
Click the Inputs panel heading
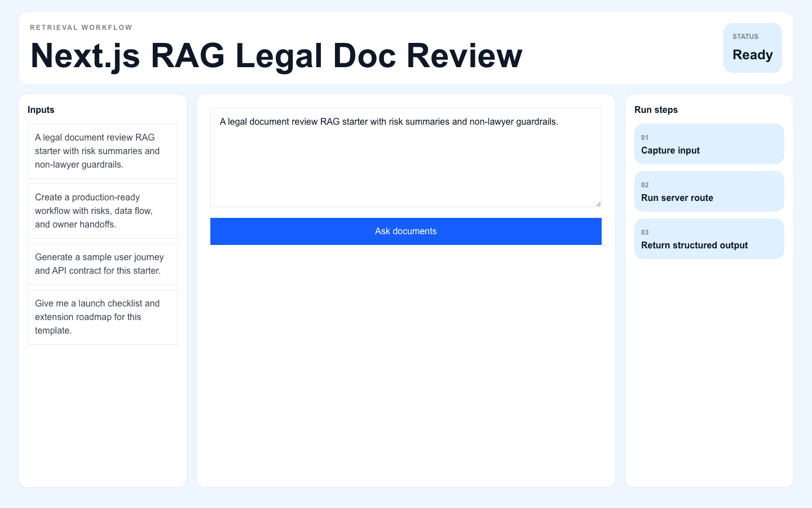point(41,110)
